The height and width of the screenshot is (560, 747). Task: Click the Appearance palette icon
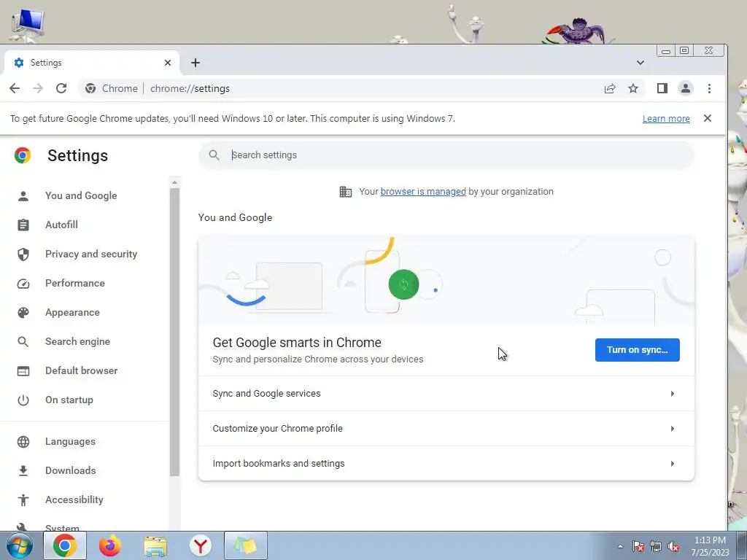pos(23,312)
